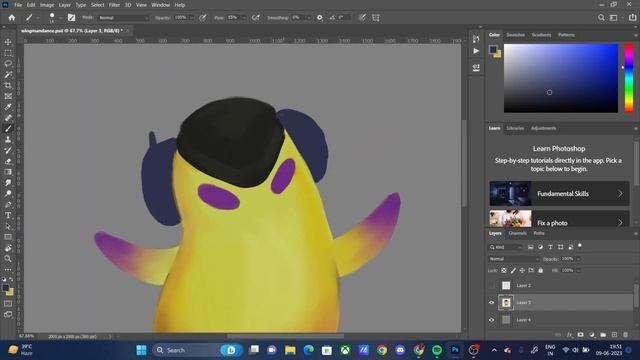Select the Dodge tool
The width and height of the screenshot is (640, 360).
[8, 193]
